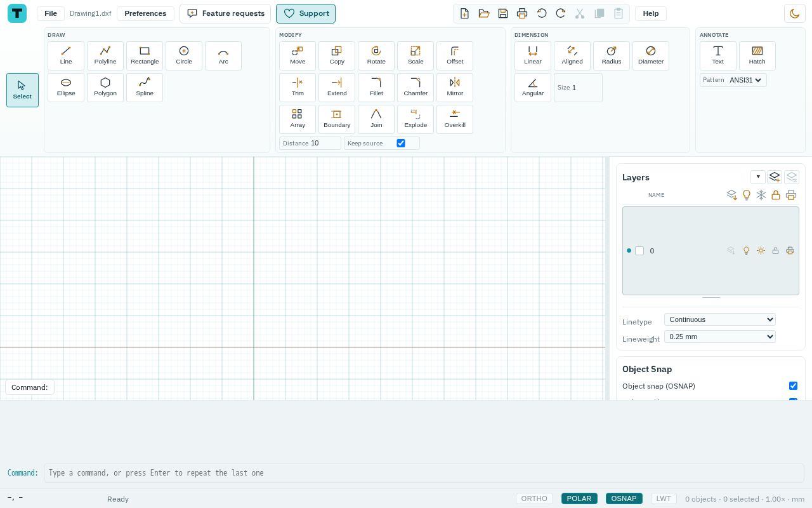Pick the Fillet tool
812x508 pixels.
[376, 88]
